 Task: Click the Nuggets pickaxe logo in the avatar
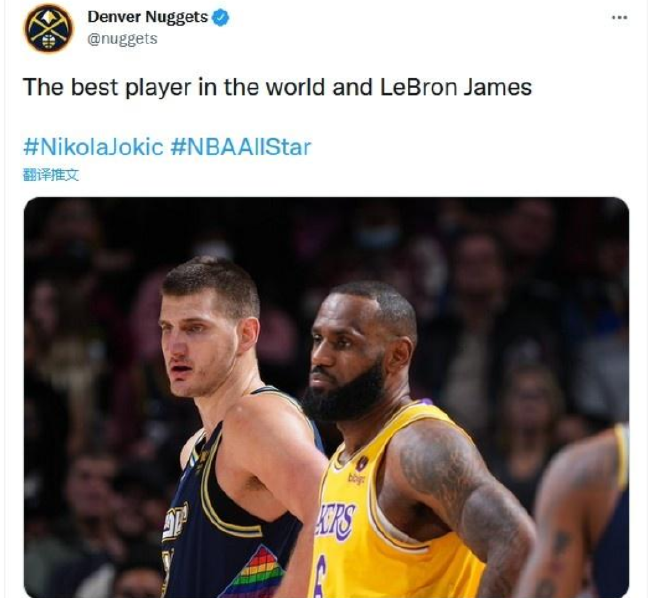coord(49,28)
